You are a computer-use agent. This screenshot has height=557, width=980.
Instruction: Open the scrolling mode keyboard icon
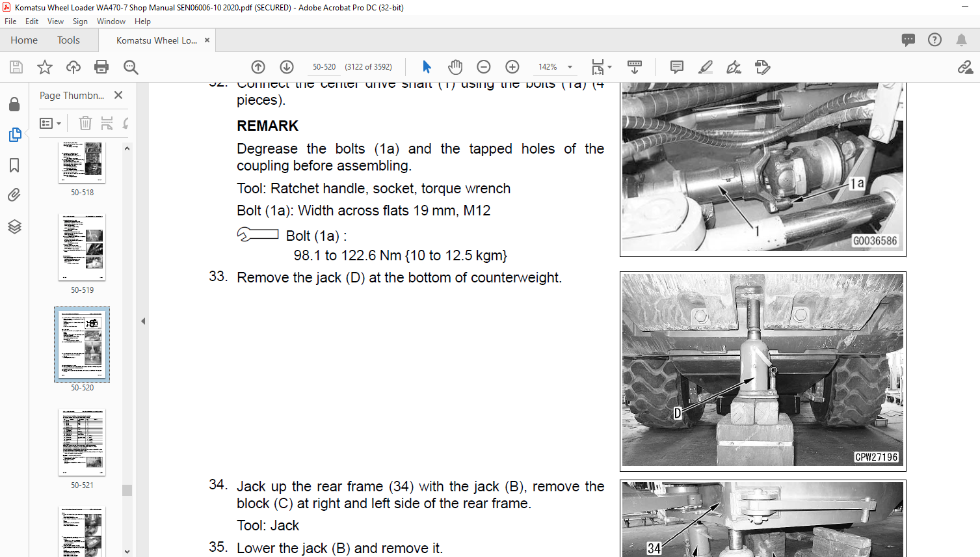coord(635,67)
